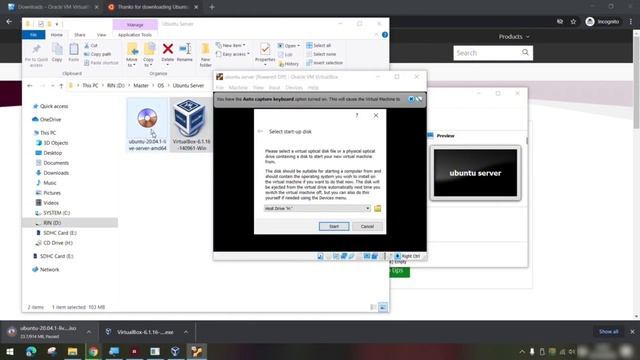This screenshot has width=640, height=360.
Task: Switch to the View ribbon tab
Action: 101,35
